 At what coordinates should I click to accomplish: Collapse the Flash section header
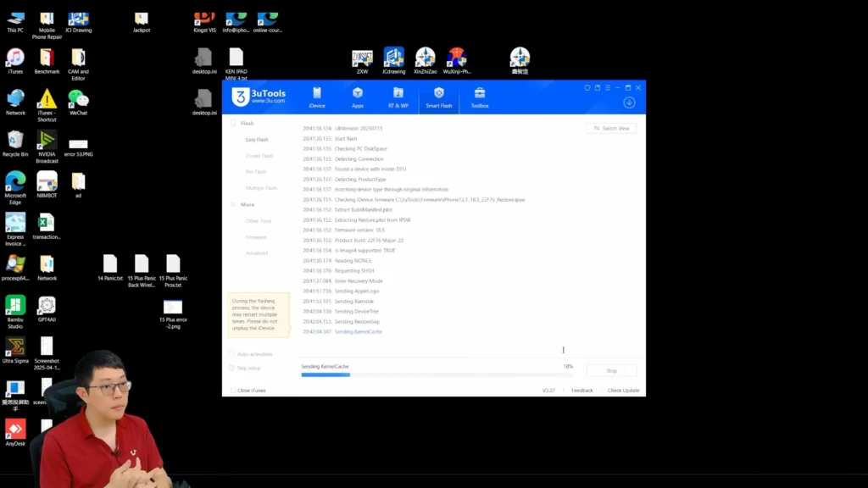click(x=247, y=124)
